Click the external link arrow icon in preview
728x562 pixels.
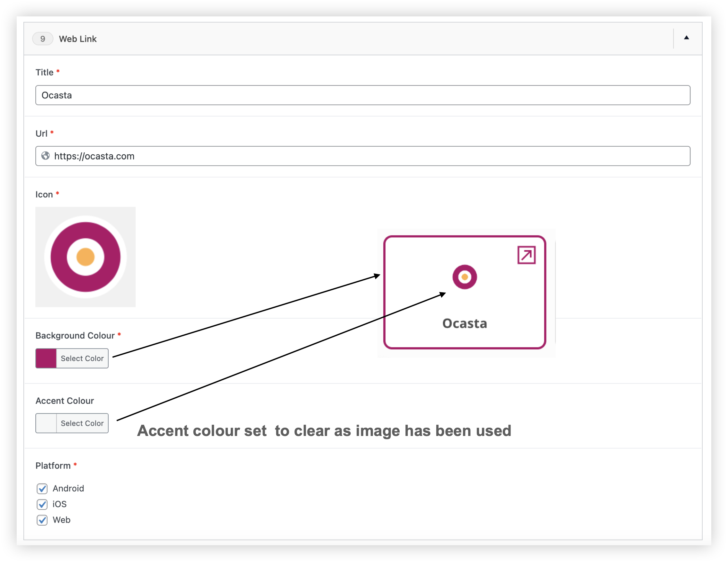tap(526, 255)
